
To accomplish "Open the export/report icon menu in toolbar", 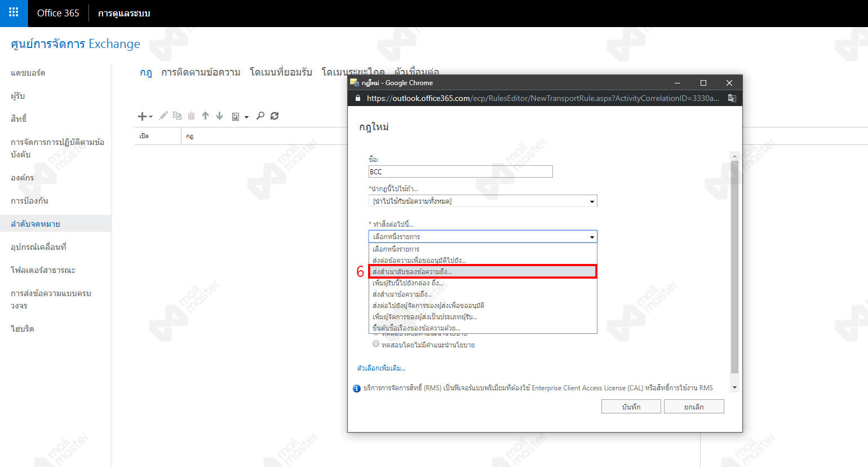I will [240, 116].
